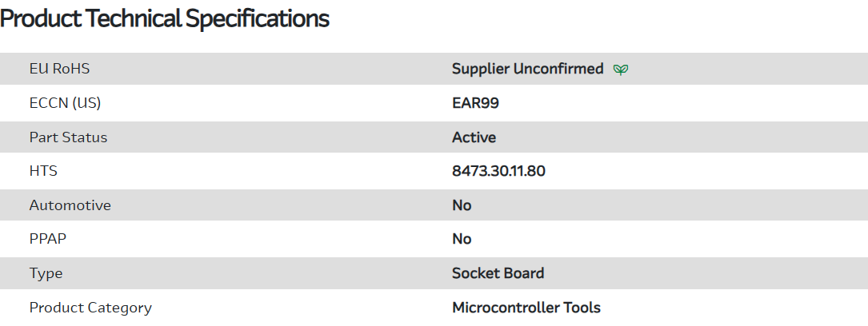
Task: Select the Type label
Action: (x=46, y=273)
